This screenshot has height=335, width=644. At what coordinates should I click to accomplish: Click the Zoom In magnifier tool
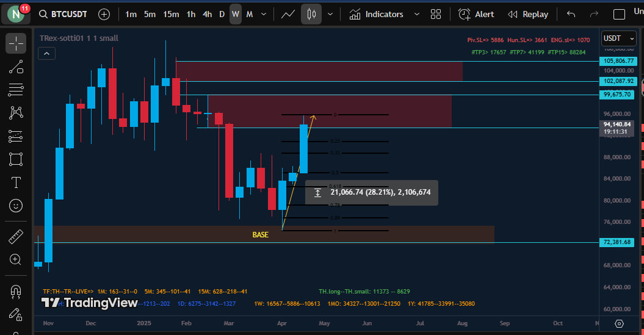click(16, 259)
